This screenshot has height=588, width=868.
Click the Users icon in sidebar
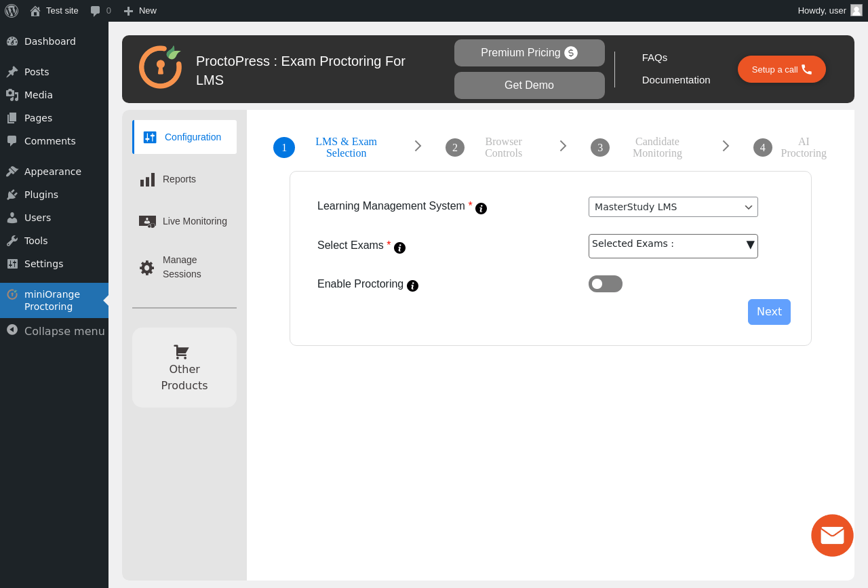click(12, 218)
